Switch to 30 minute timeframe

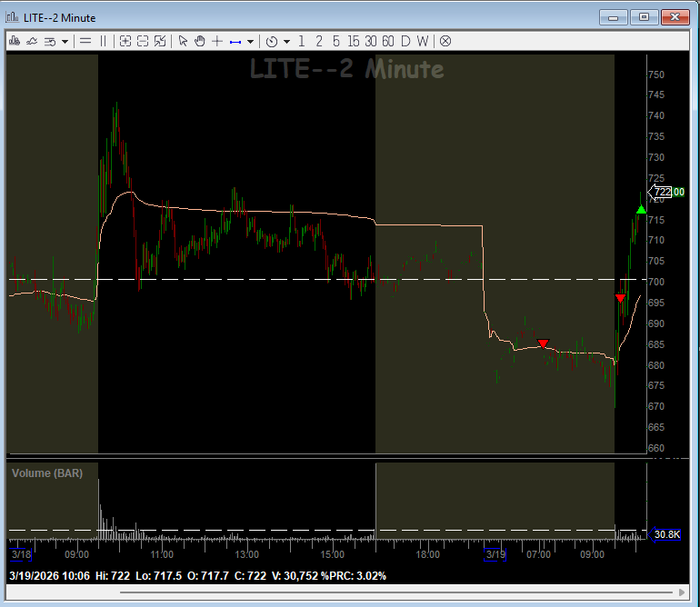(371, 42)
